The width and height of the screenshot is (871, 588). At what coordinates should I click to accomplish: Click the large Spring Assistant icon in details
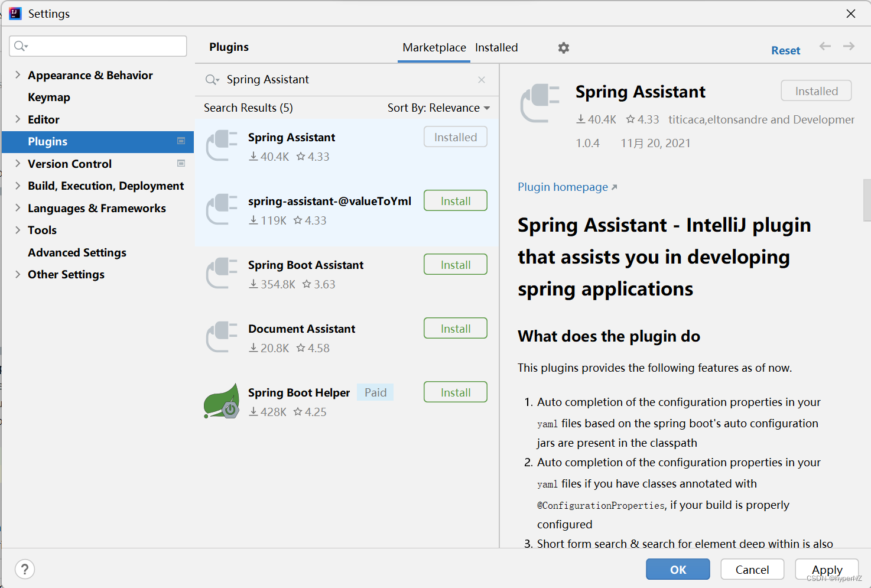(539, 103)
